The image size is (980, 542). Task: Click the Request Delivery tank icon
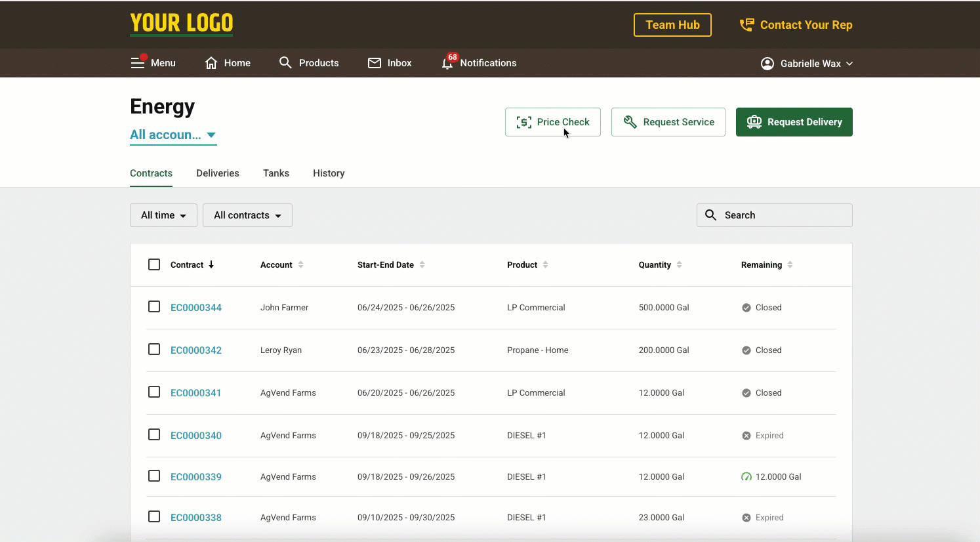pyautogui.click(x=754, y=122)
